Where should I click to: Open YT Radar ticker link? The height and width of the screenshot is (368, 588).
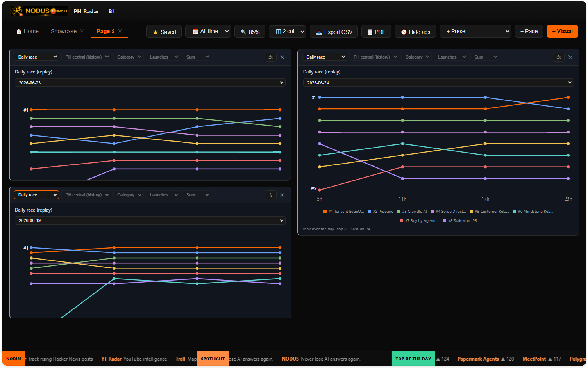click(x=134, y=359)
